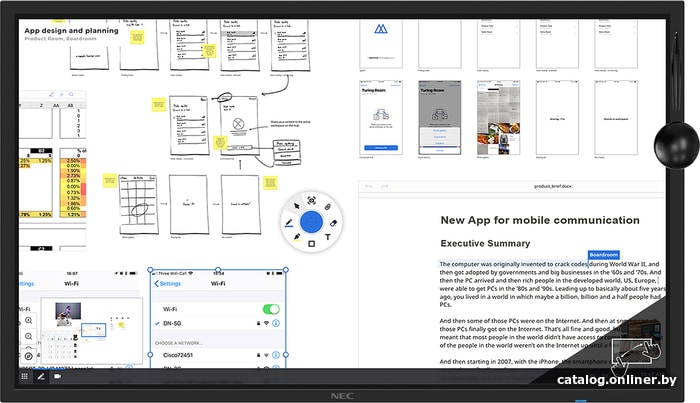Screen dimensions: 700x403
Task: Click top-right resize handle of selected Wi-Fi image
Action: [x=286, y=270]
